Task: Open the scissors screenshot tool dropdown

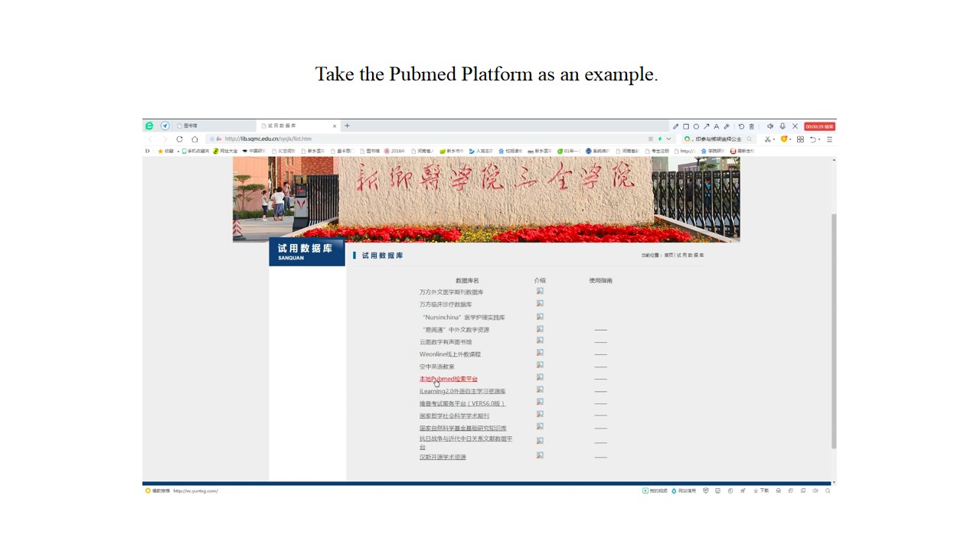Action: [x=769, y=139]
